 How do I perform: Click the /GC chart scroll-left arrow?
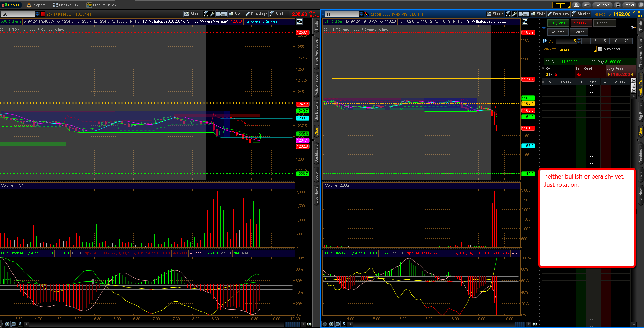click(27, 324)
